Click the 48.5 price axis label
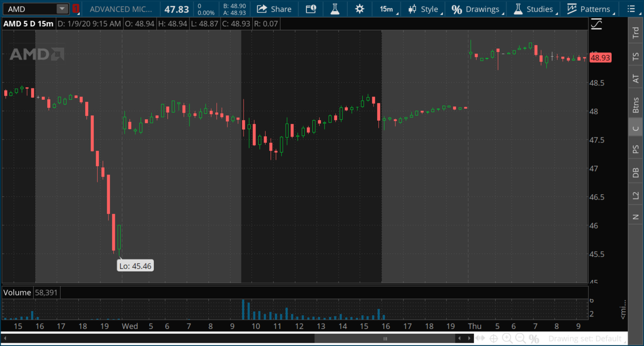This screenshot has width=644, height=346. pos(598,83)
